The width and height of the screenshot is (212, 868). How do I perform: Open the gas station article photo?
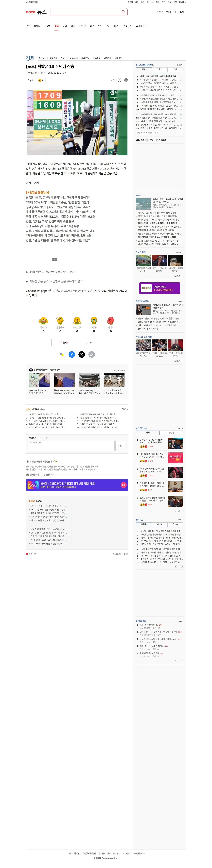pyautogui.click(x=77, y=122)
